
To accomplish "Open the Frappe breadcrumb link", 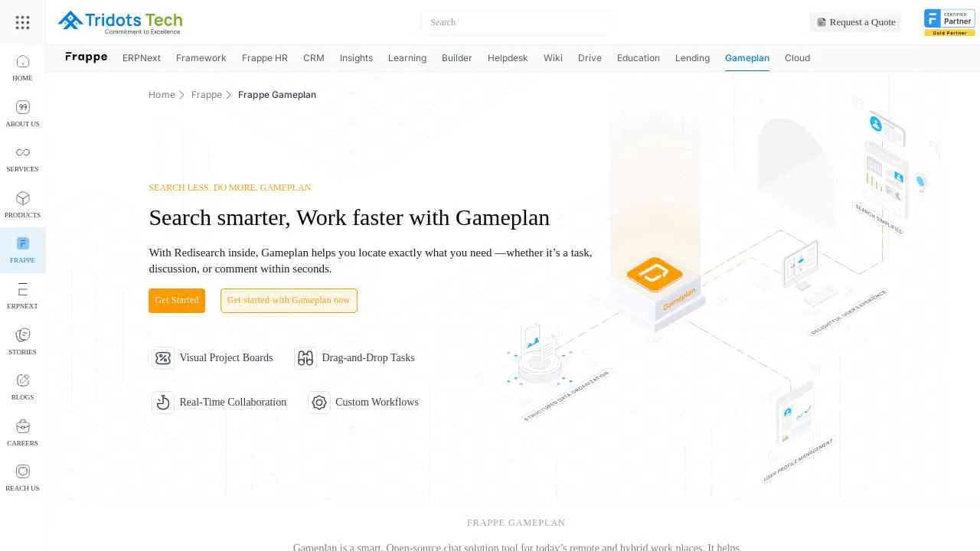I will tap(207, 95).
